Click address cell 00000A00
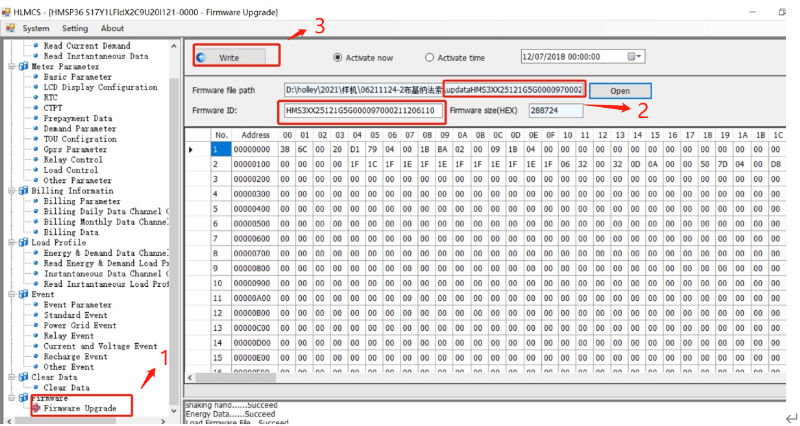The width and height of the screenshot is (800, 426). tap(252, 298)
